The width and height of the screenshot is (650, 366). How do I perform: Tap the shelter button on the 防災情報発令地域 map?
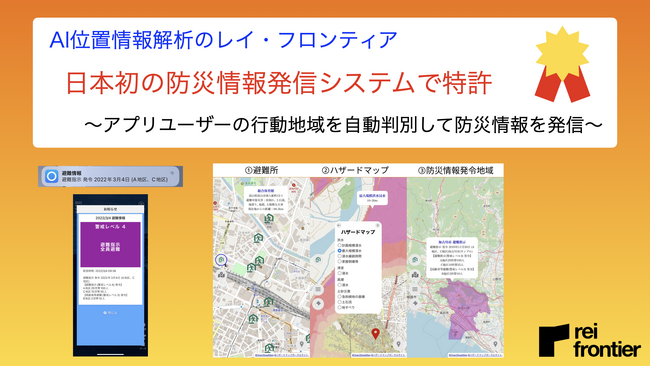[x=415, y=260]
